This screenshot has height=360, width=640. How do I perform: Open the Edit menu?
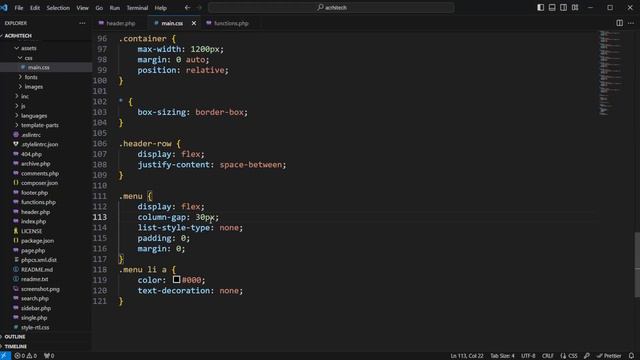click(x=35, y=8)
